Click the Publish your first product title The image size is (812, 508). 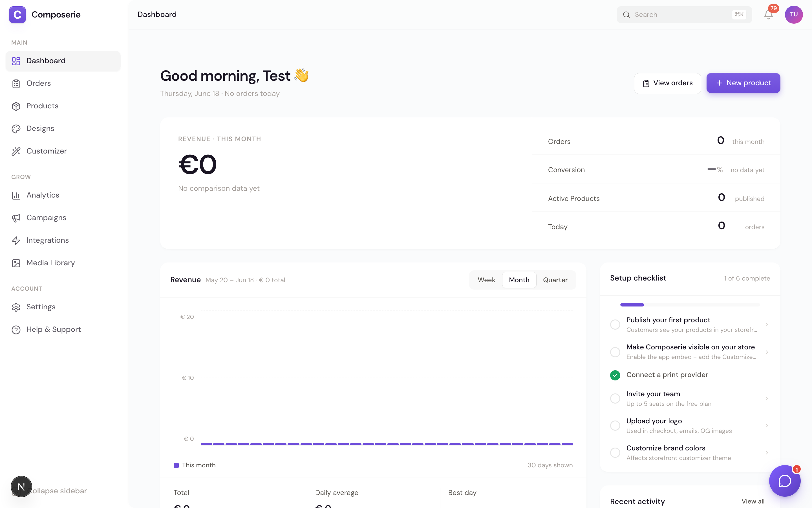(668, 320)
